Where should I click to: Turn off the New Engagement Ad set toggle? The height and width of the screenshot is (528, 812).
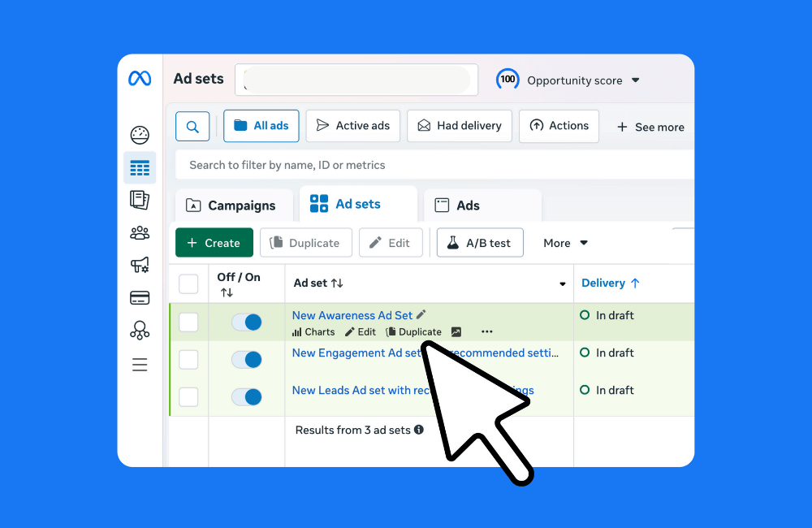(x=246, y=359)
